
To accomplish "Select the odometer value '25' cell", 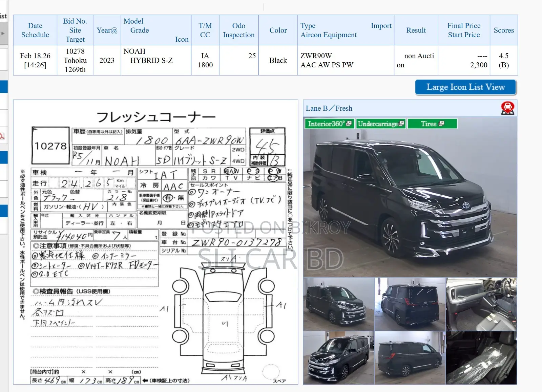I will click(x=239, y=60).
